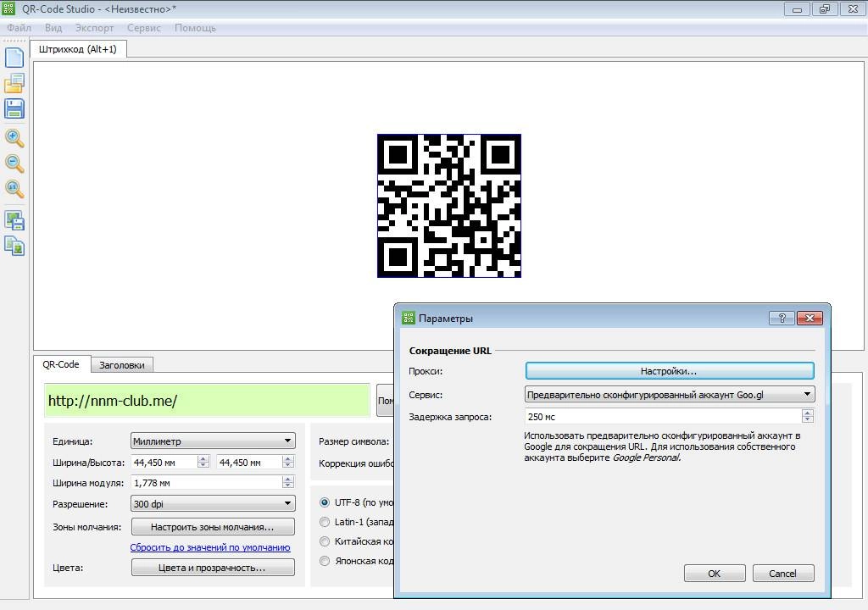Screen dimensions: 868x610
Task: Click the Размер символа: label
Action: click(353, 441)
